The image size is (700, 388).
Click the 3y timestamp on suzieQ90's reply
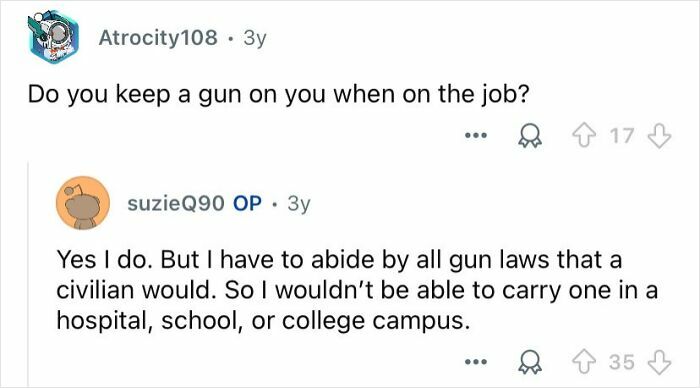click(299, 204)
